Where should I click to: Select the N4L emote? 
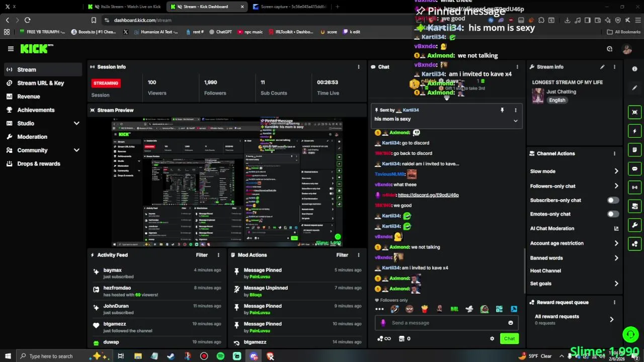coord(454,309)
